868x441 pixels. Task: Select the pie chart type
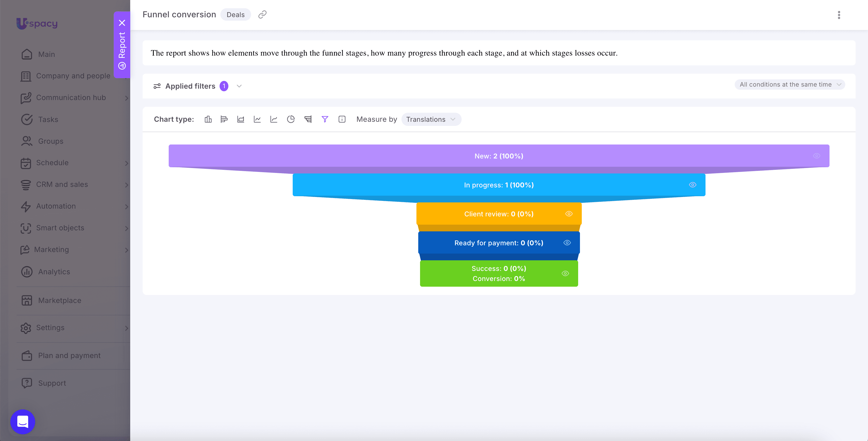pyautogui.click(x=291, y=119)
